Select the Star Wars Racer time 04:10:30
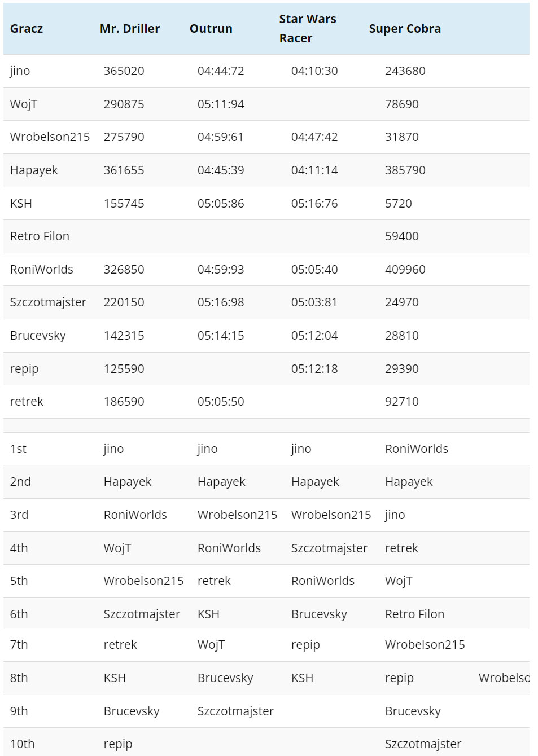 coord(314,71)
